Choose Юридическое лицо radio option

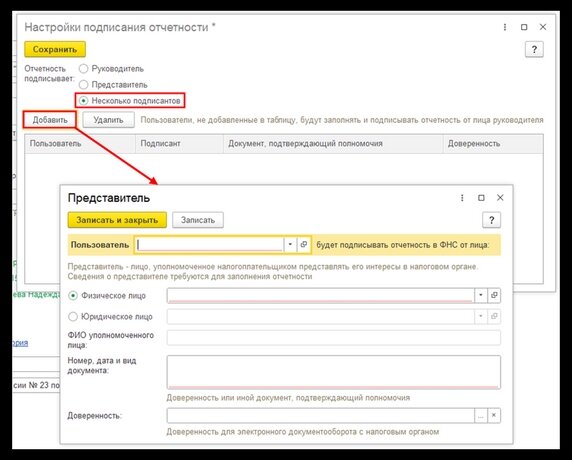tap(73, 317)
